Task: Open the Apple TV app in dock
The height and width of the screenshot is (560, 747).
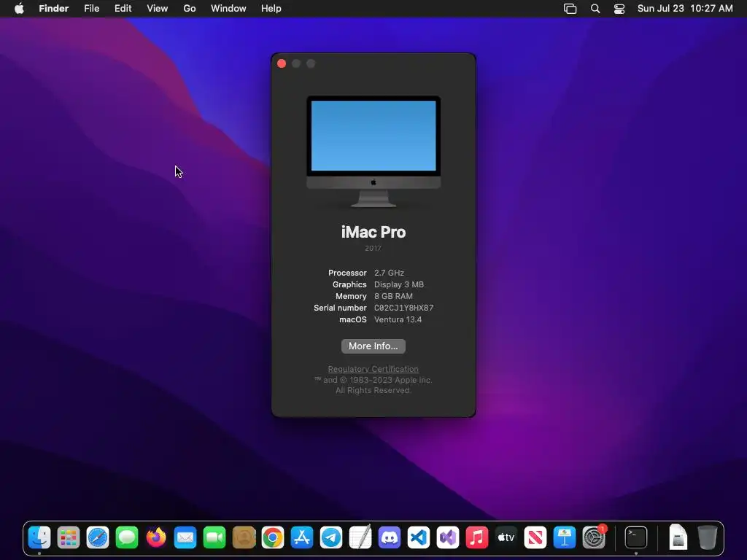Action: [x=506, y=537]
